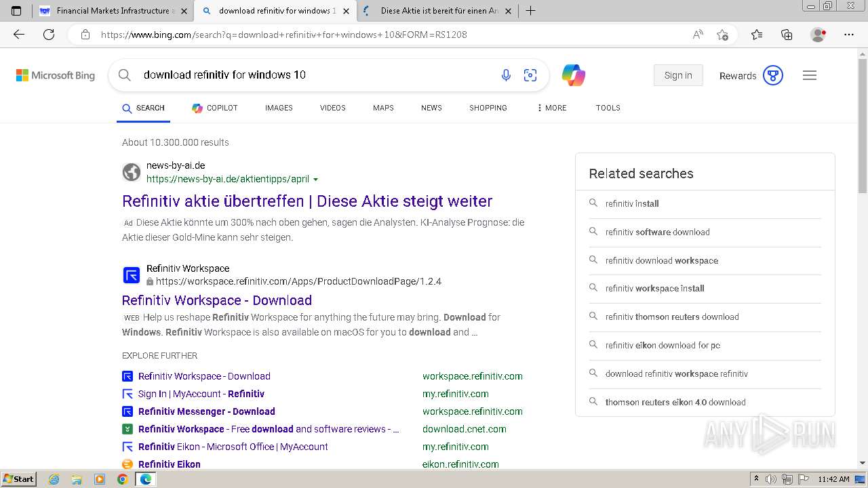The image size is (868, 488).
Task: Click the Edge icon in taskbar
Action: 145,479
